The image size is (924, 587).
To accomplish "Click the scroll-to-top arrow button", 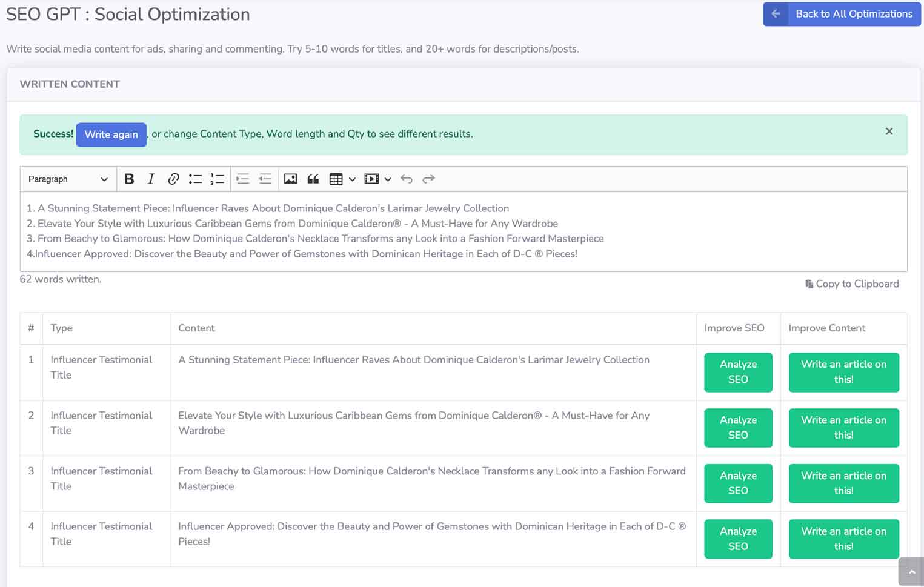I will pos(911,571).
